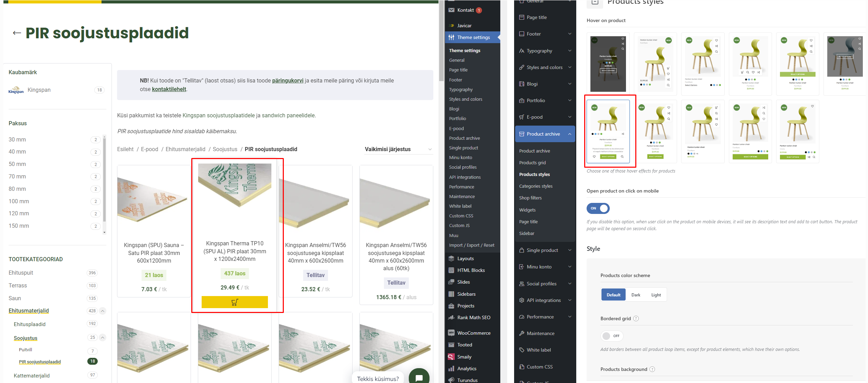
Task: Open Categories styles submenu item
Action: pyautogui.click(x=536, y=186)
